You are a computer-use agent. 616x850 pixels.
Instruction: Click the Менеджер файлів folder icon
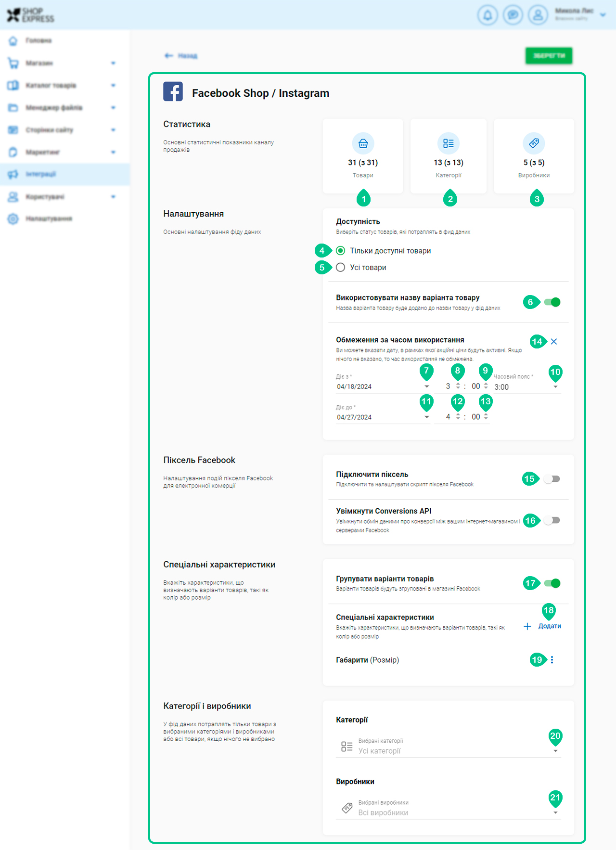point(13,108)
